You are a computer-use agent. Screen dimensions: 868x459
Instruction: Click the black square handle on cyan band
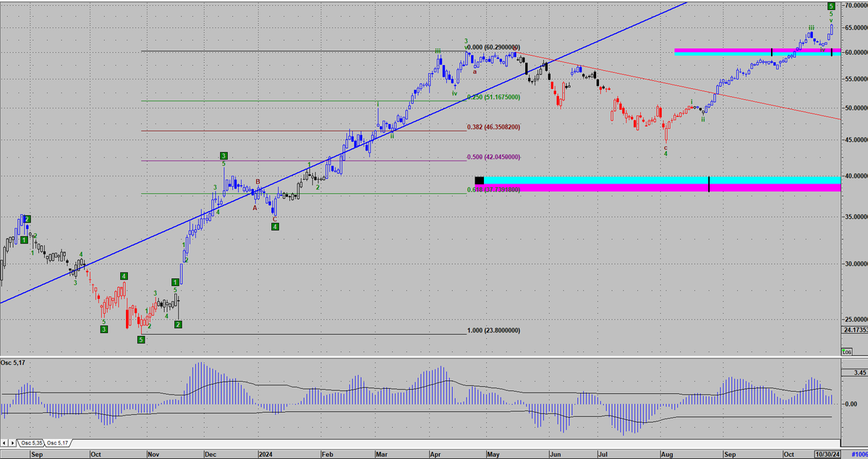pyautogui.click(x=479, y=180)
